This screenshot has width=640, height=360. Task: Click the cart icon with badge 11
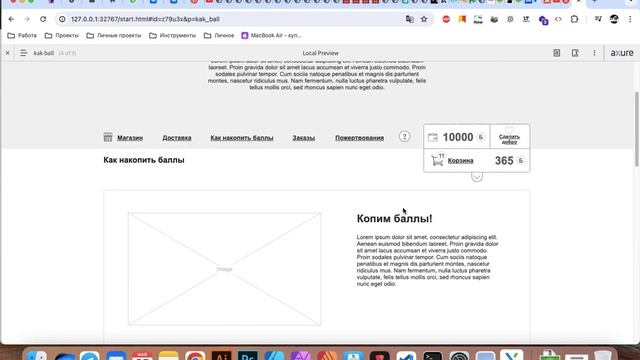437,160
